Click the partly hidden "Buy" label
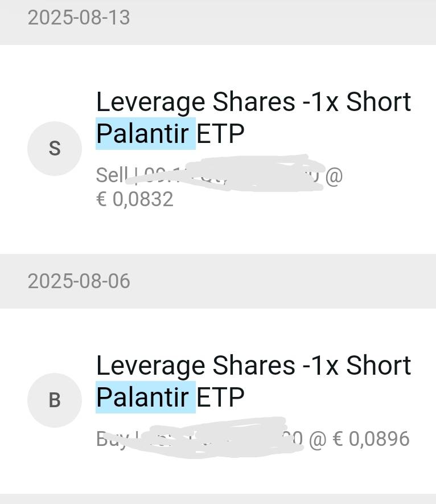The height and width of the screenshot is (504, 436). pyautogui.click(x=108, y=437)
